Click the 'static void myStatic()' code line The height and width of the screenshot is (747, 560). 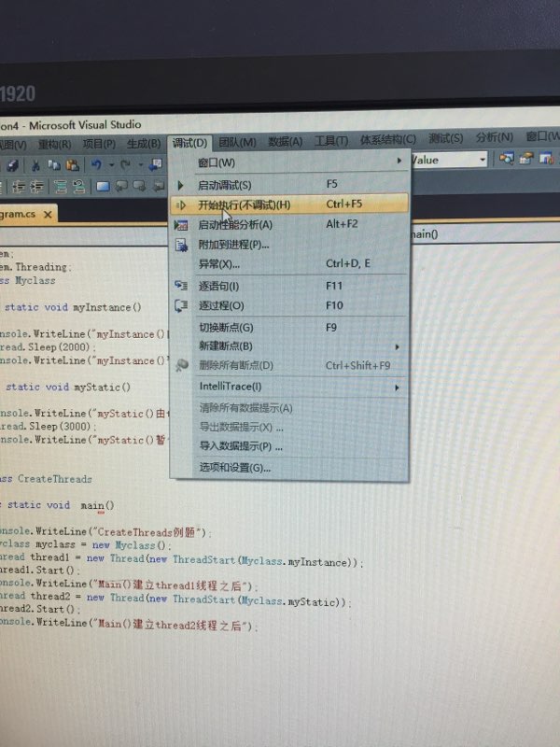click(68, 387)
